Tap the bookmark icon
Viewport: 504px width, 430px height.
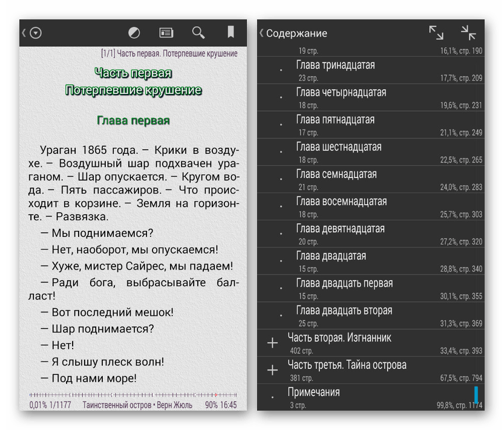coord(231,33)
